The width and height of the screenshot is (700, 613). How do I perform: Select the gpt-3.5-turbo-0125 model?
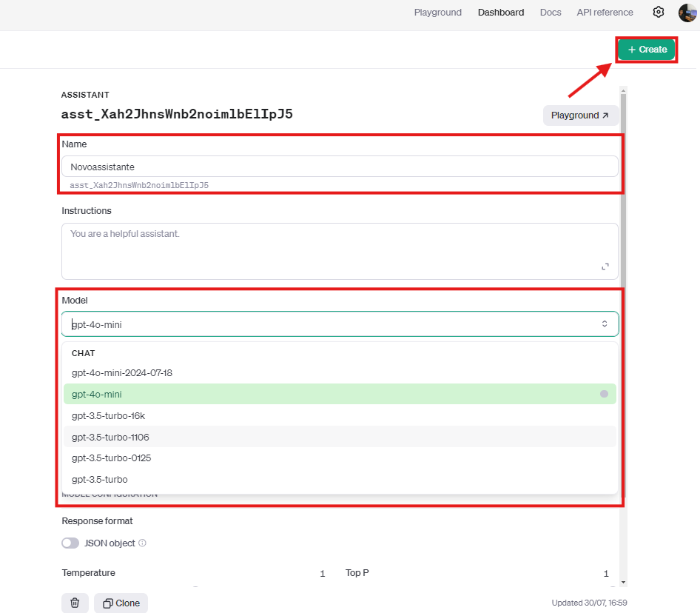pyautogui.click(x=111, y=458)
